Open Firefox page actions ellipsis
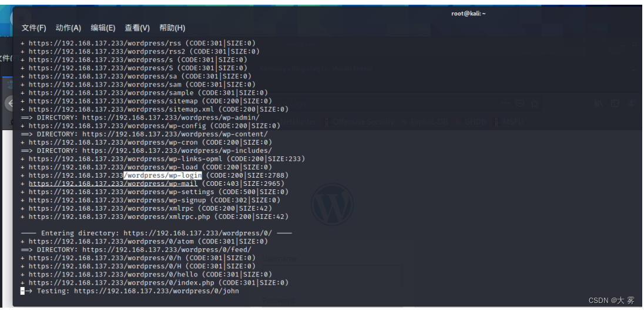 pyautogui.click(x=505, y=103)
